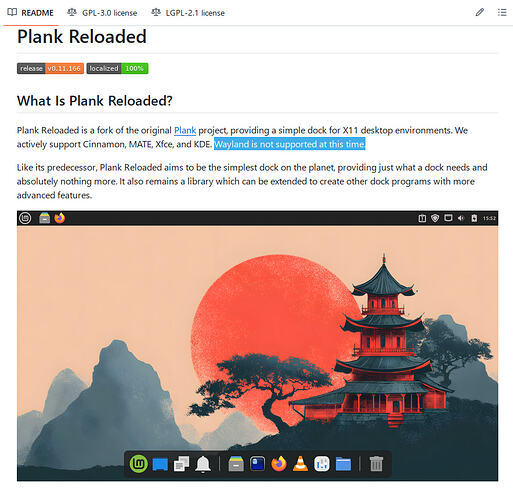Image resolution: width=513 pixels, height=500 pixels.
Task: Click the localized 100% badge
Action: [117, 68]
